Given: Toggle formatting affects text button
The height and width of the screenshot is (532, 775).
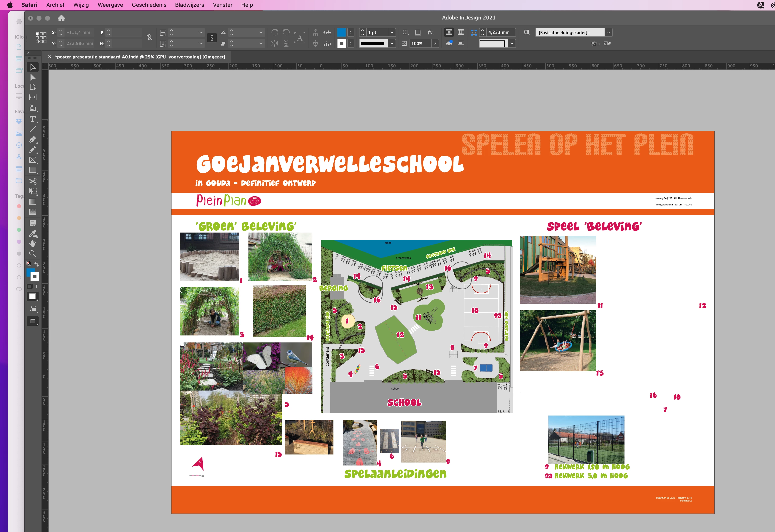Looking at the screenshot, I should point(36,286).
